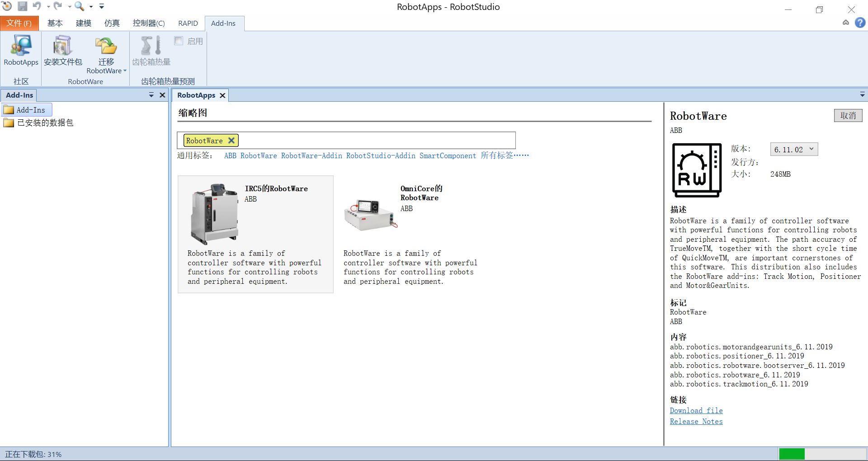Click the ABB common tag link
868x461 pixels.
click(x=230, y=155)
